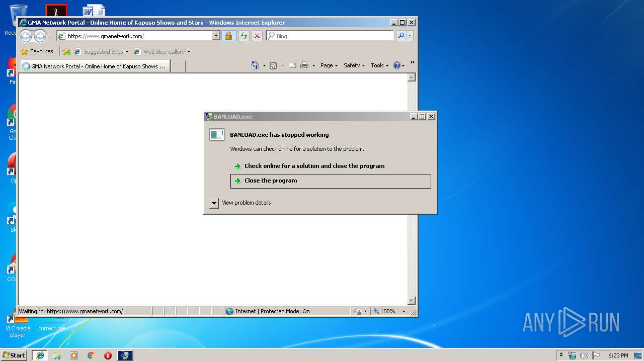Expand the zoom level dropdown arrow
Viewport: 644px width, 362px height.
404,311
